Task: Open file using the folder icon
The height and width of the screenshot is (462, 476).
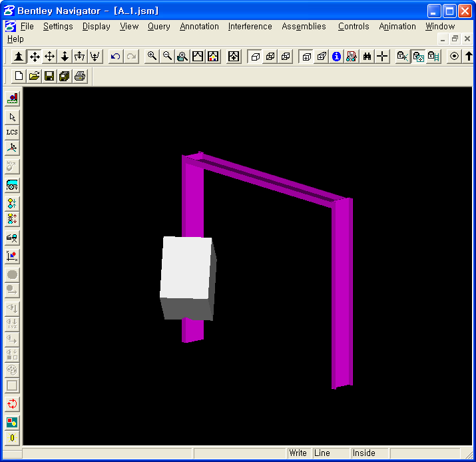Action: pyautogui.click(x=35, y=77)
